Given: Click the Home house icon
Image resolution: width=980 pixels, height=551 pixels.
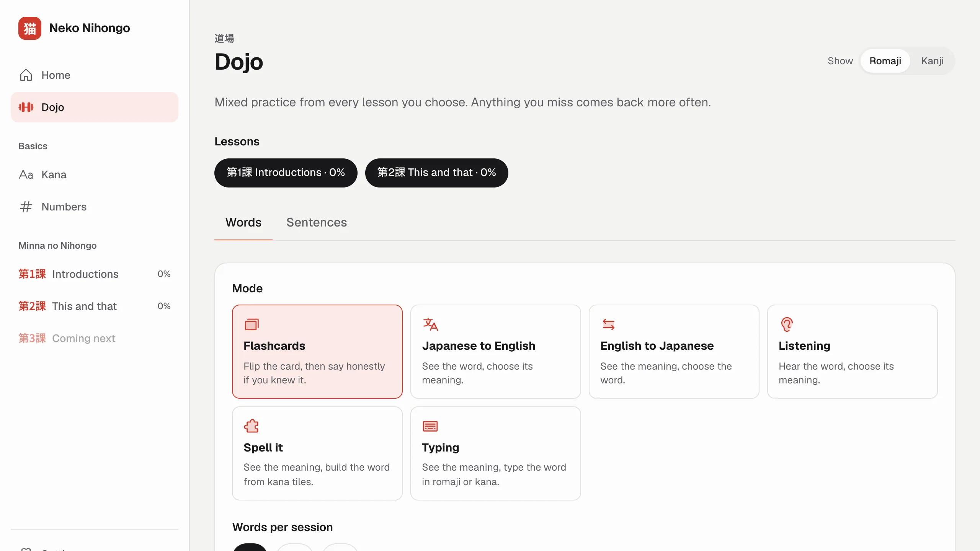Looking at the screenshot, I should coord(26,75).
